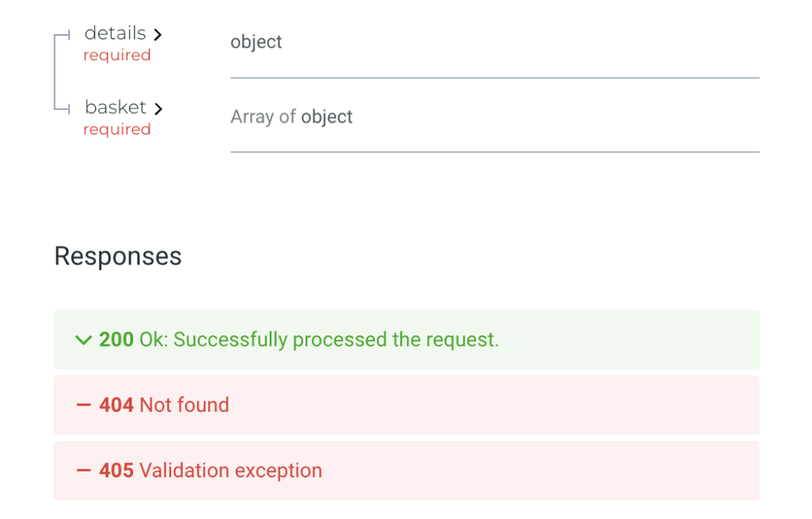Expand the basket property chevron arrow
Image resolution: width=812 pixels, height=519 pixels.
(158, 109)
